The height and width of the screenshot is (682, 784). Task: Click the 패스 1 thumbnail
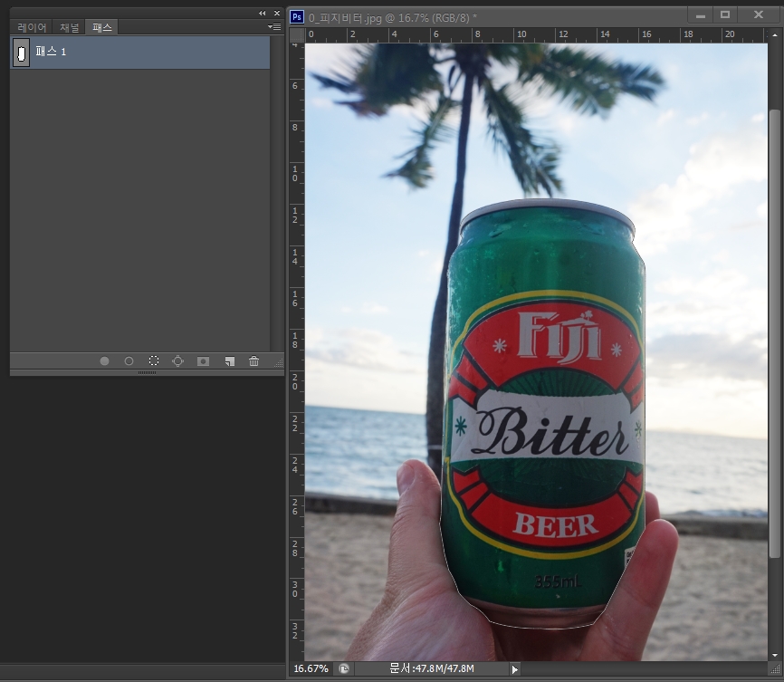coord(21,52)
